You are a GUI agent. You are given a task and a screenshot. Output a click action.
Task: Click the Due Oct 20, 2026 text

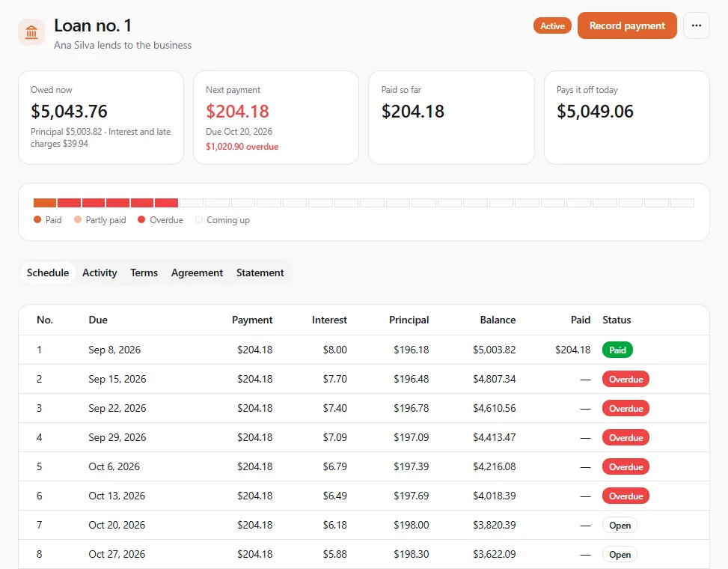pyautogui.click(x=239, y=132)
